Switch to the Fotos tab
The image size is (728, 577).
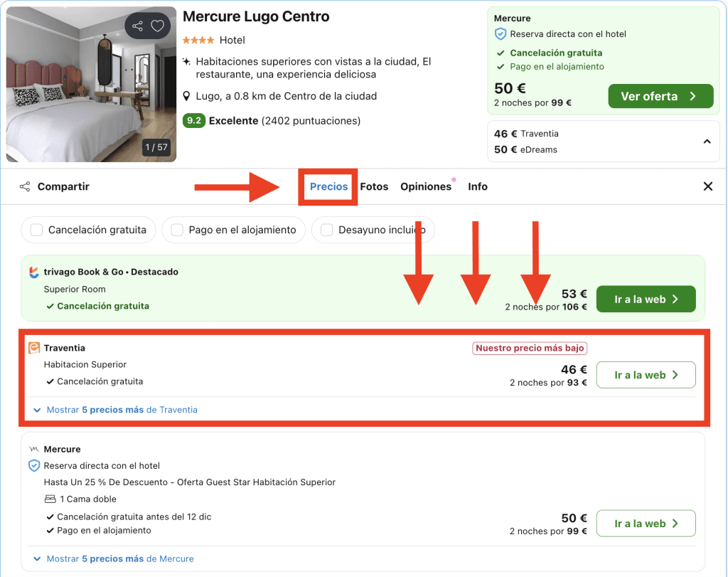374,186
